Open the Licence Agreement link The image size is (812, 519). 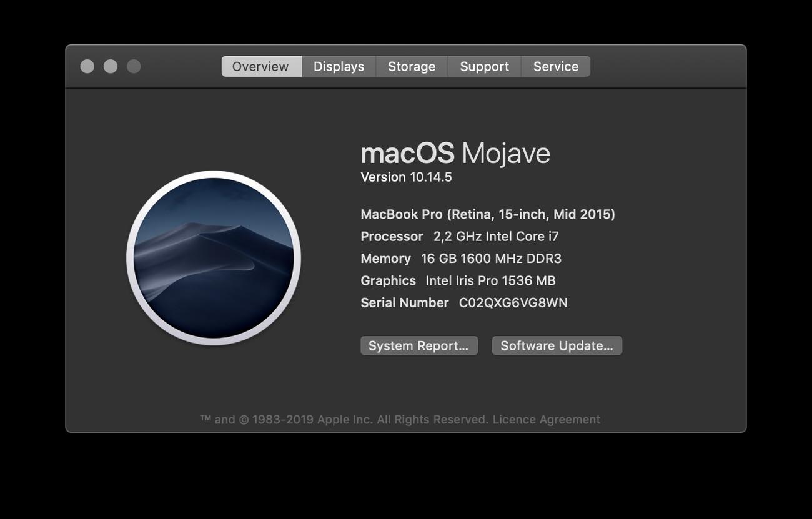pyautogui.click(x=547, y=420)
